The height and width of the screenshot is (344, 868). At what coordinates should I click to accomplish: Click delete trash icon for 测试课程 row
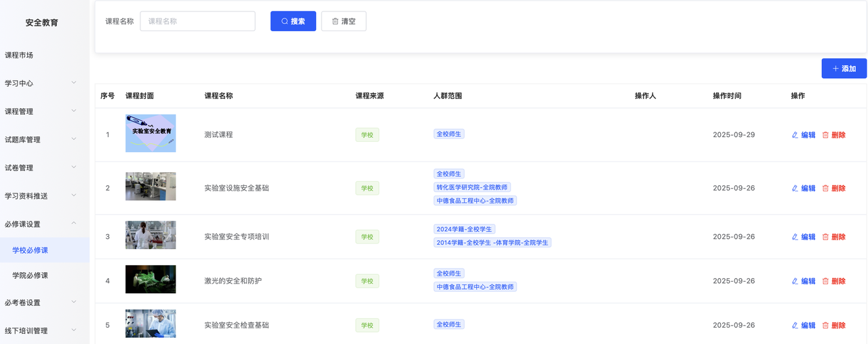point(825,135)
